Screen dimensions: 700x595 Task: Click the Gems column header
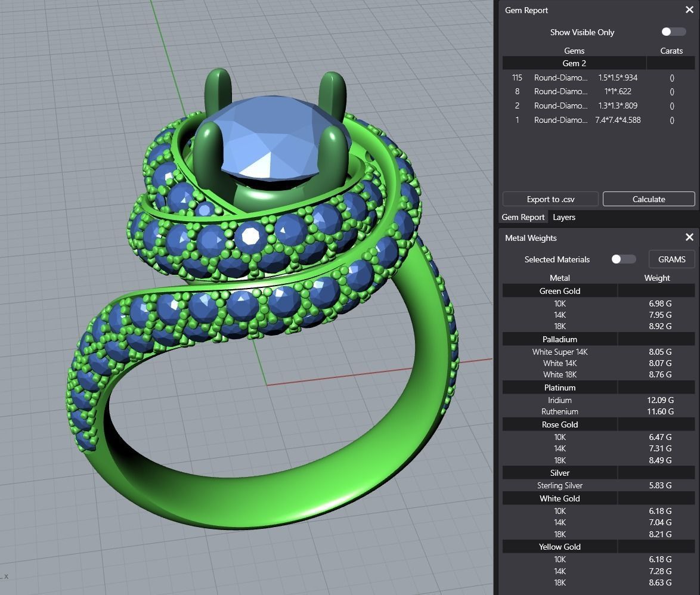pyautogui.click(x=574, y=51)
